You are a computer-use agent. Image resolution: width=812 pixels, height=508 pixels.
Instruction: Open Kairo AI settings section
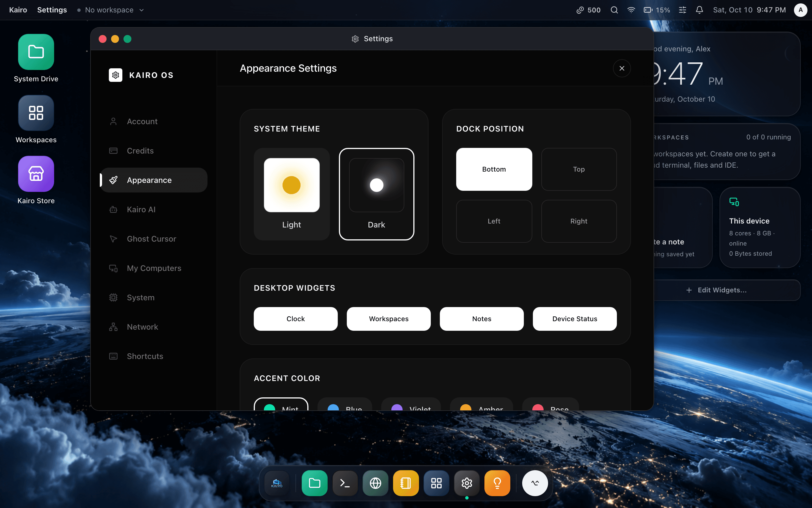click(154, 209)
